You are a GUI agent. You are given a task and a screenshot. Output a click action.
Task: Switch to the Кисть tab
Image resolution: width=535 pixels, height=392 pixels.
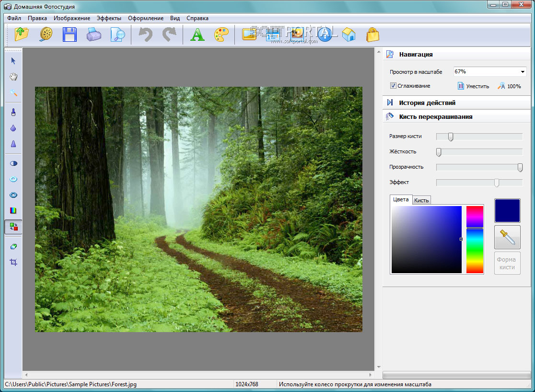[421, 200]
